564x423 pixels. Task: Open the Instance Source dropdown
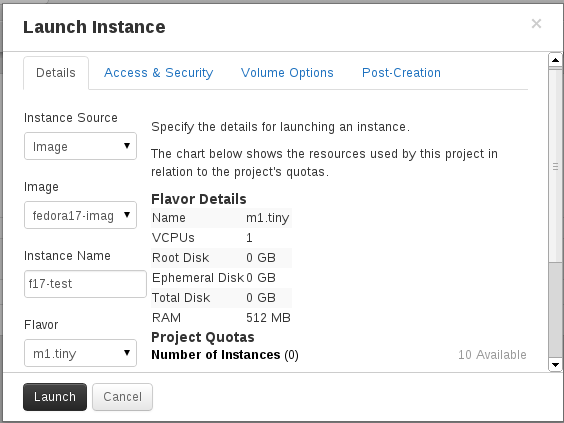coord(80,146)
